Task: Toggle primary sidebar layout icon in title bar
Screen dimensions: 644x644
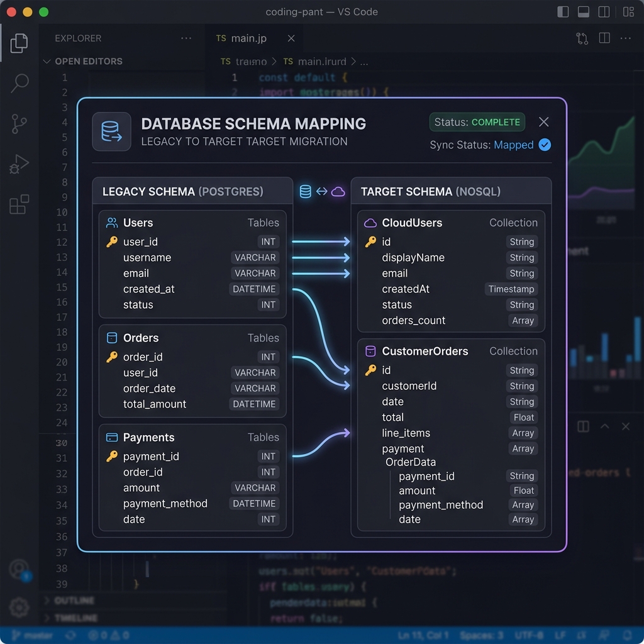Action: (x=563, y=12)
